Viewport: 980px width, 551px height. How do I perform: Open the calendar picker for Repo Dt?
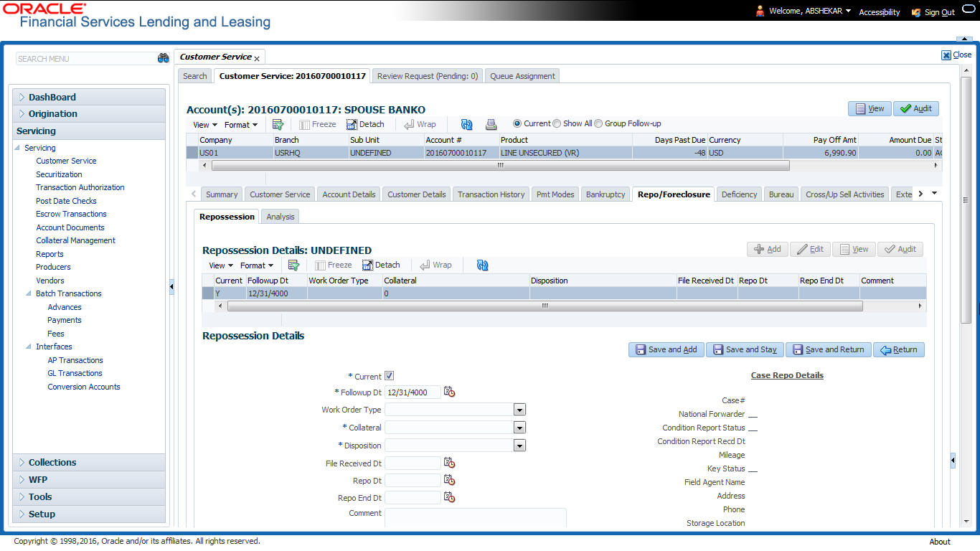pos(449,480)
